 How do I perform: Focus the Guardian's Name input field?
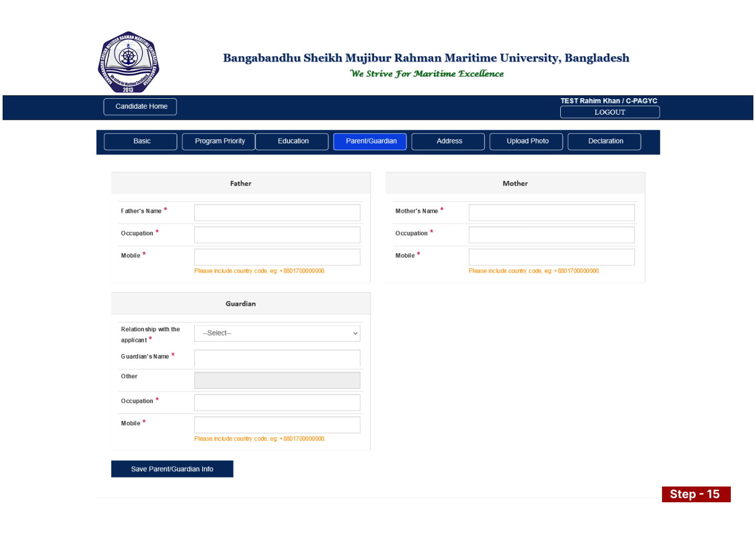pyautogui.click(x=277, y=358)
